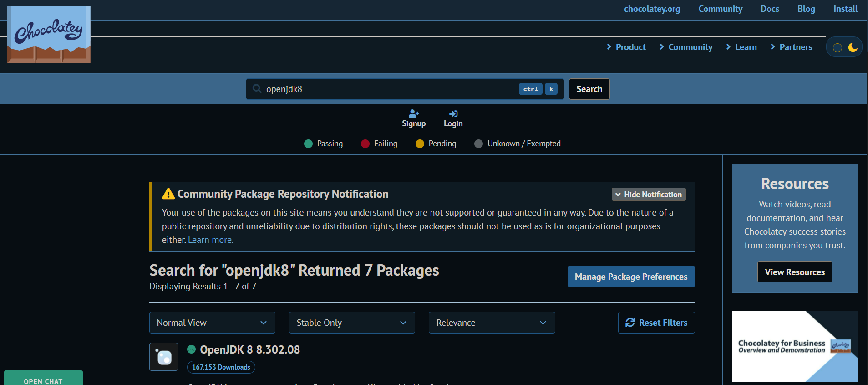Click the k keyboard shortcut badge

(x=551, y=89)
